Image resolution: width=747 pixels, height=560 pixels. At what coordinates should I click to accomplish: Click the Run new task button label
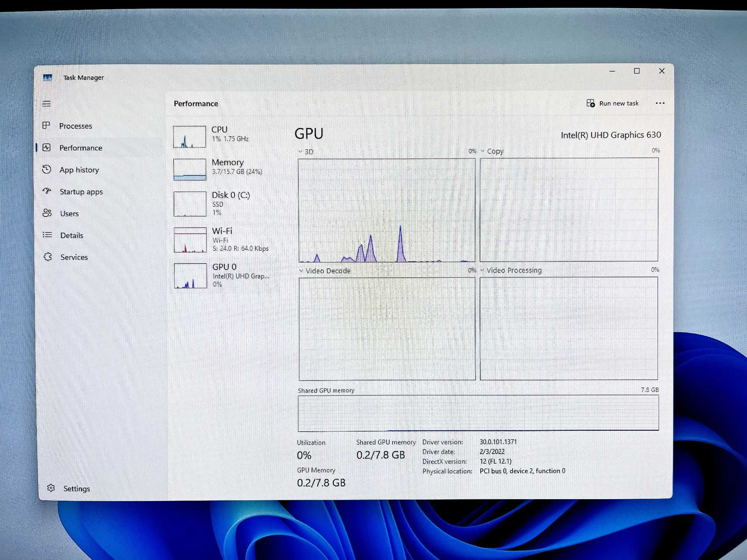[x=619, y=103]
